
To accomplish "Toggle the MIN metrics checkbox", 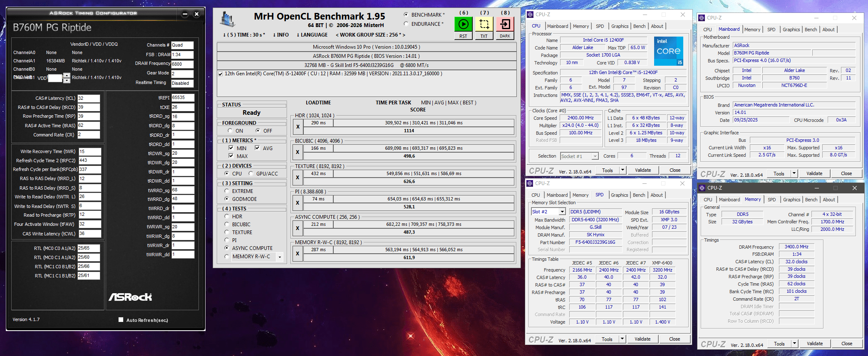I will pyautogui.click(x=231, y=148).
